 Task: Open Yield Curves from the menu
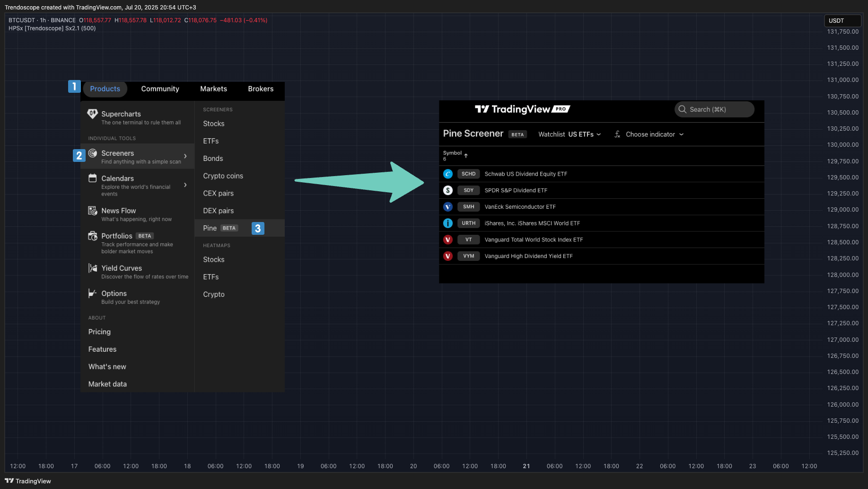click(x=138, y=272)
